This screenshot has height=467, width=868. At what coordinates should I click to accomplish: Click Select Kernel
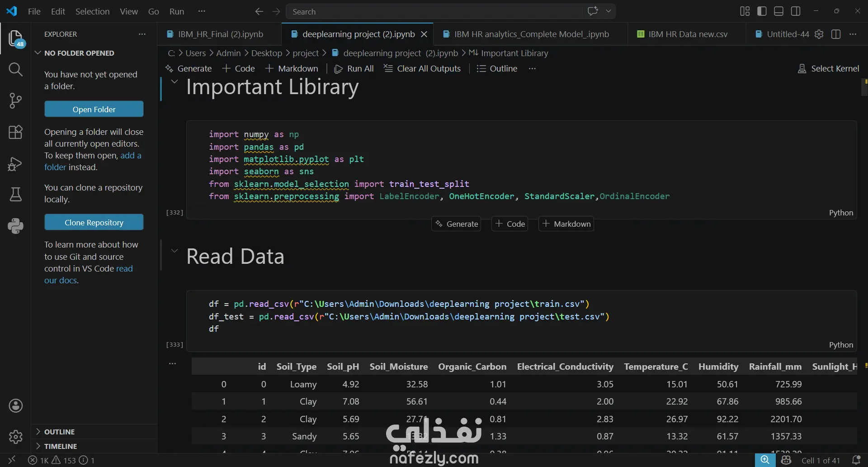pos(829,69)
